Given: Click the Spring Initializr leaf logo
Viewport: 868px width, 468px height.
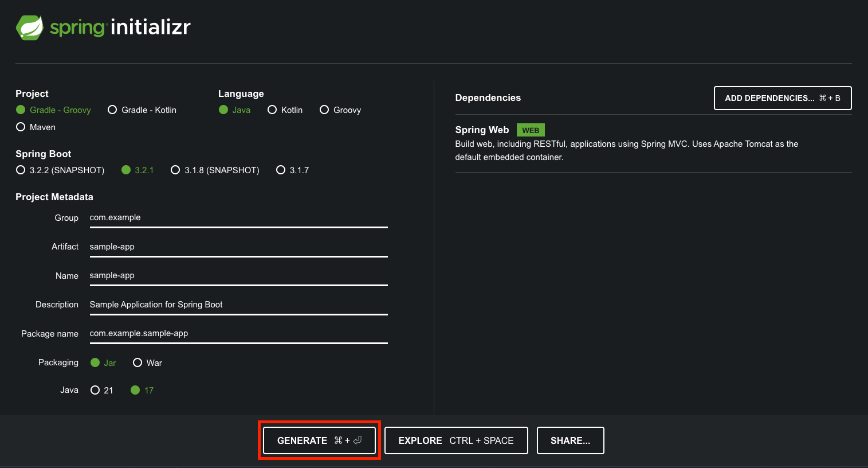Looking at the screenshot, I should 30,26.
